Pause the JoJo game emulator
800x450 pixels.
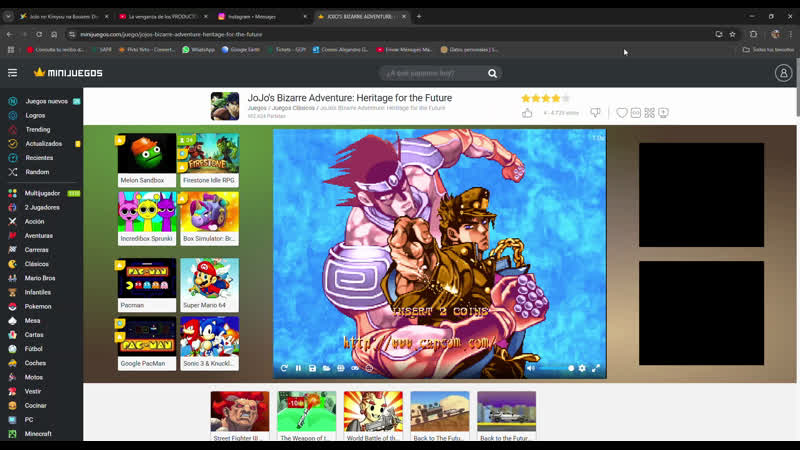tap(298, 368)
